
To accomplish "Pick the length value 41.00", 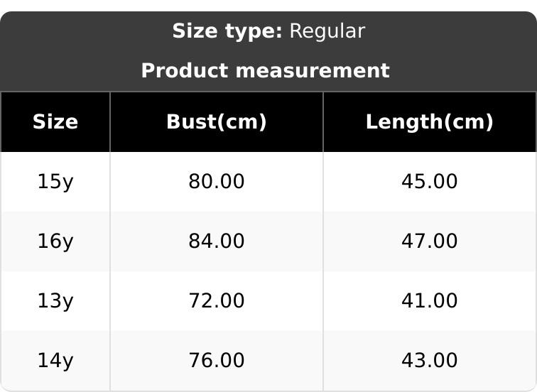I will tap(430, 301).
